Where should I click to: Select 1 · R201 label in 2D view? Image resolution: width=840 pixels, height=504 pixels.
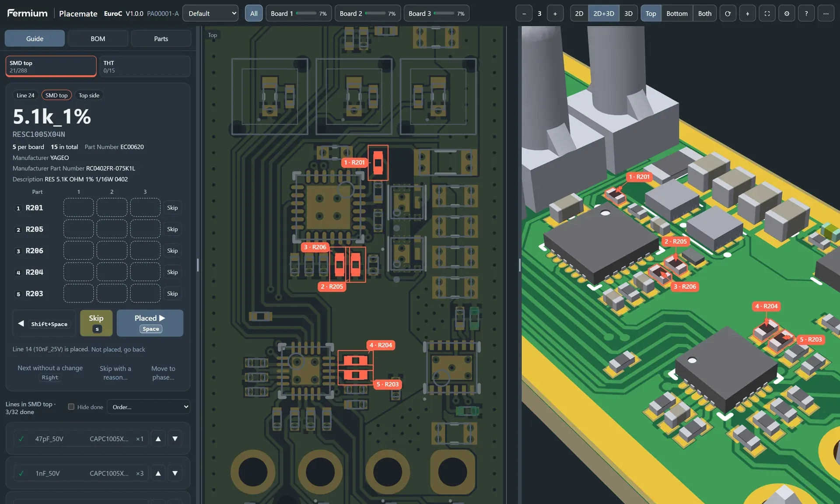(x=354, y=162)
